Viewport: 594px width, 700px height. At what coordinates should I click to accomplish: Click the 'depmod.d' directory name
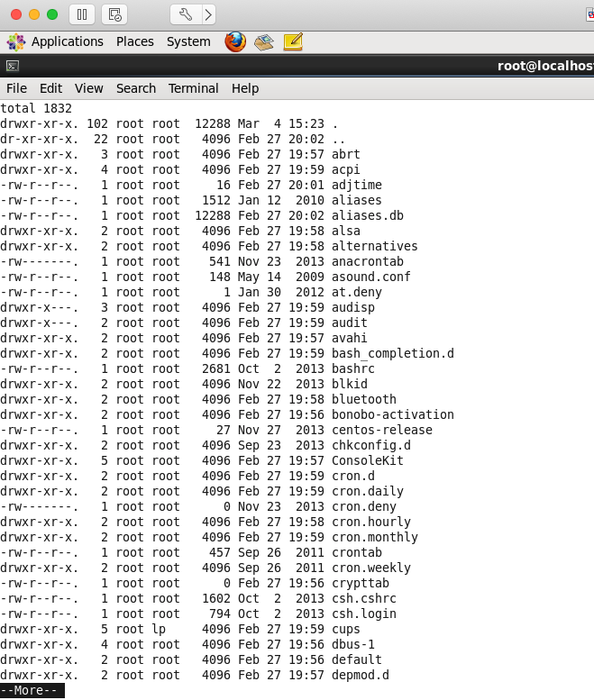point(360,676)
